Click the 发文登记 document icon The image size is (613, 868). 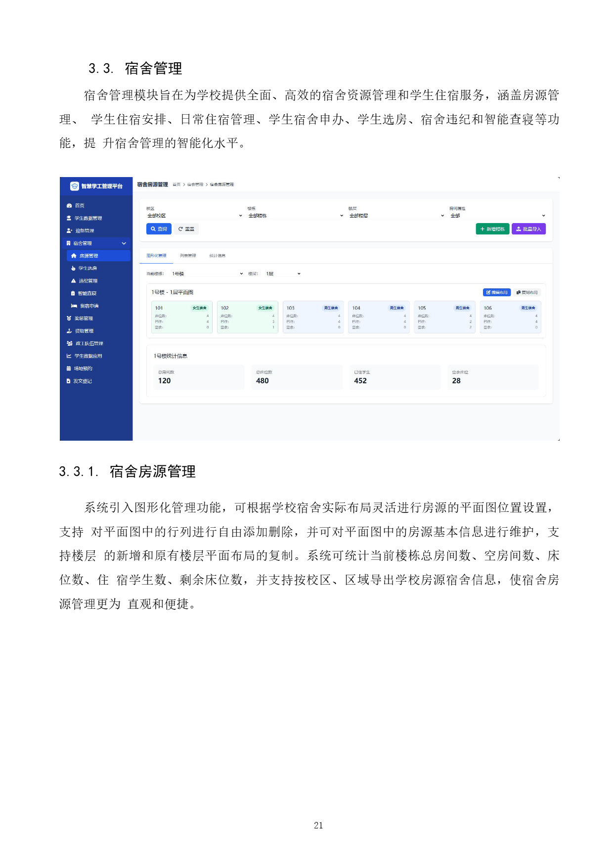click(69, 381)
